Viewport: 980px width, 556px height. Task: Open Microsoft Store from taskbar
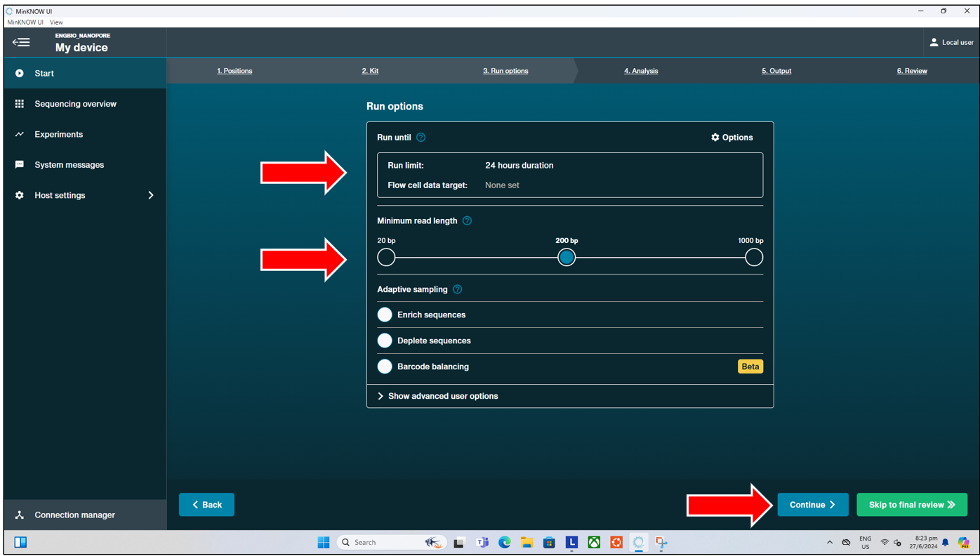point(550,542)
